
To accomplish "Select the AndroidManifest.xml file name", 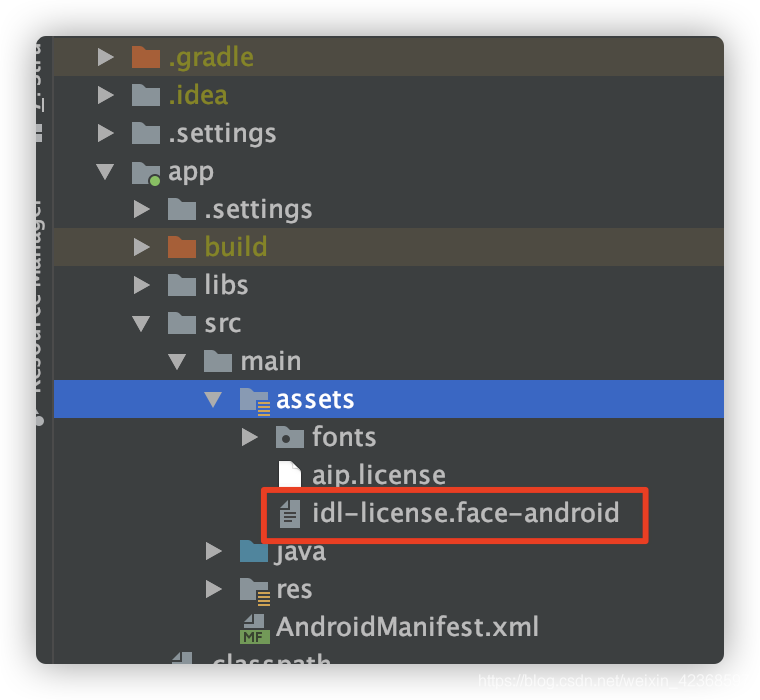I will click(x=407, y=626).
